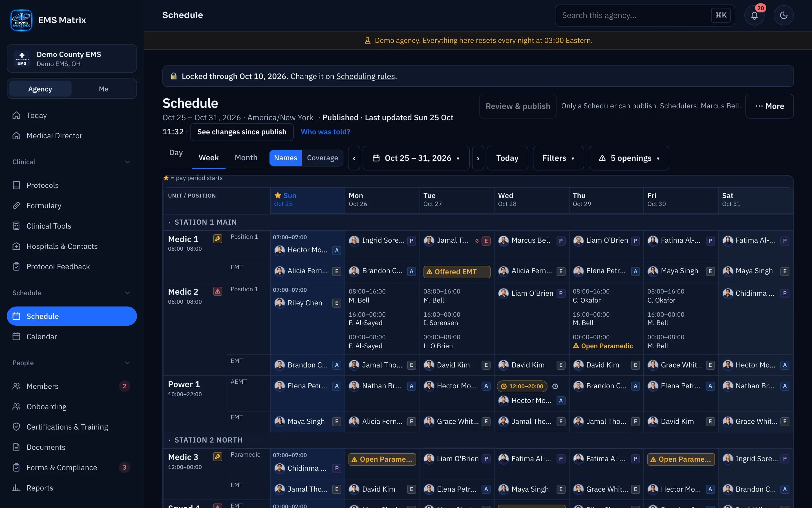Switch to the Day tab

tap(176, 153)
